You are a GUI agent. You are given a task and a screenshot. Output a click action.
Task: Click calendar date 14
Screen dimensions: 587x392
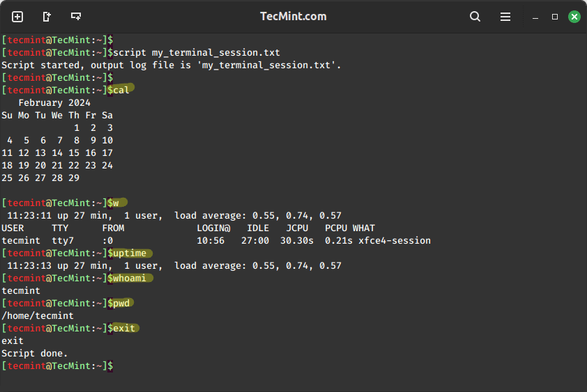[57, 152]
